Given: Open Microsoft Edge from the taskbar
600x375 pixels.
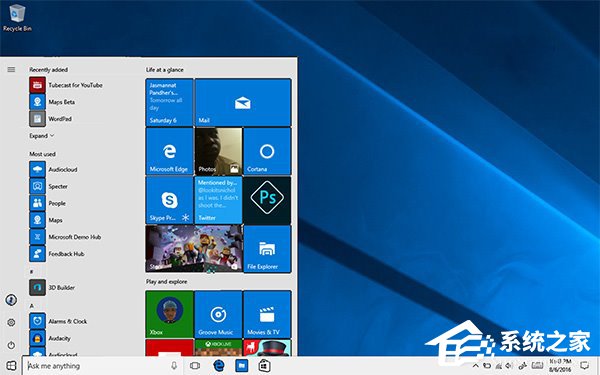Looking at the screenshot, I should coord(218,366).
